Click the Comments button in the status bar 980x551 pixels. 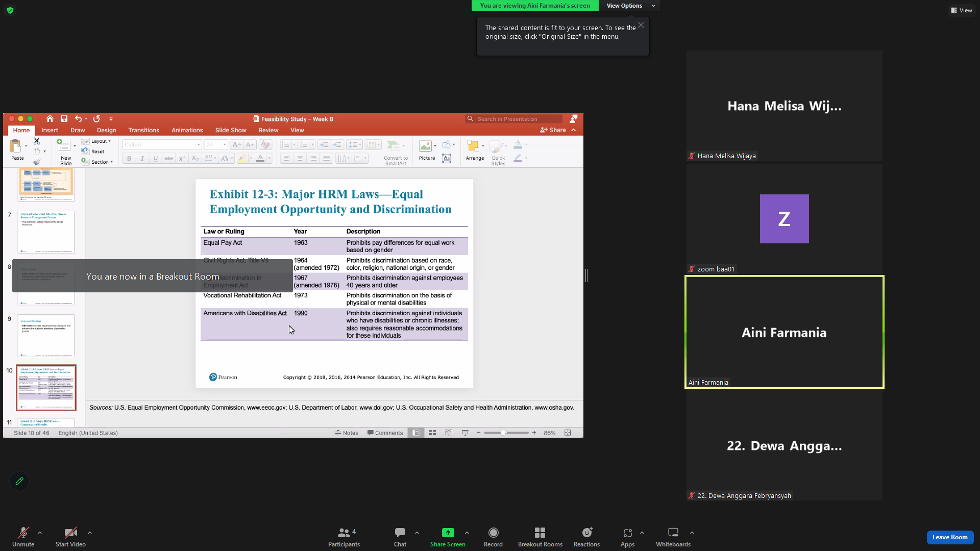pyautogui.click(x=385, y=433)
